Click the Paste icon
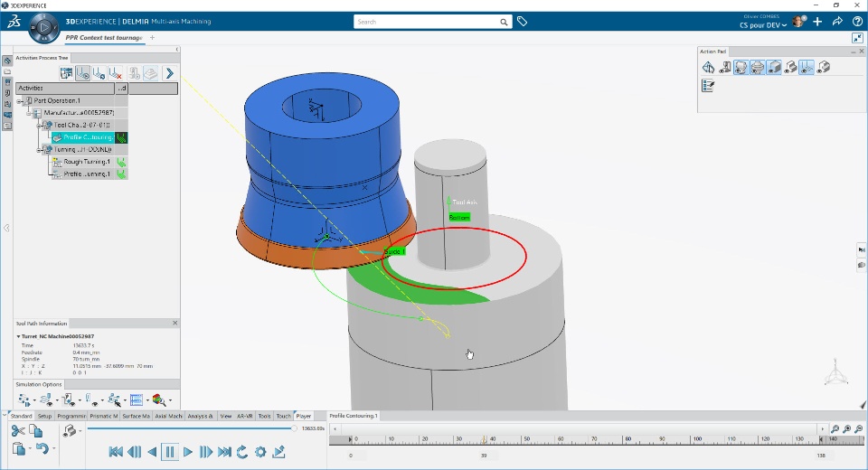868x470 pixels. (19, 449)
